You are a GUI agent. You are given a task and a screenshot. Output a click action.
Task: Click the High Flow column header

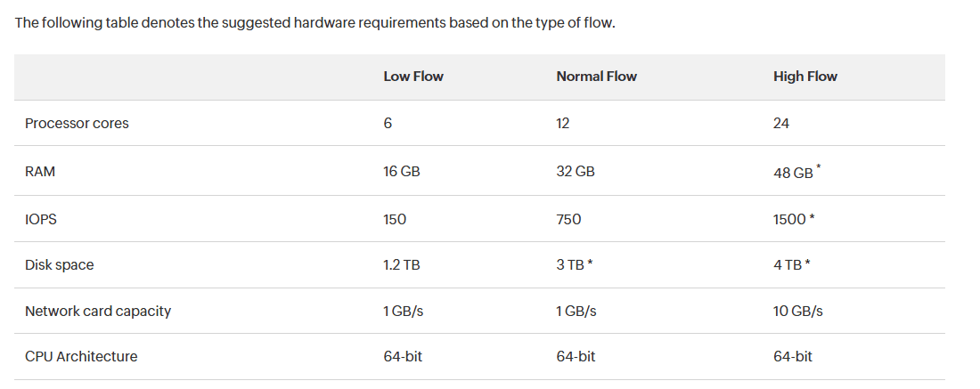805,77
